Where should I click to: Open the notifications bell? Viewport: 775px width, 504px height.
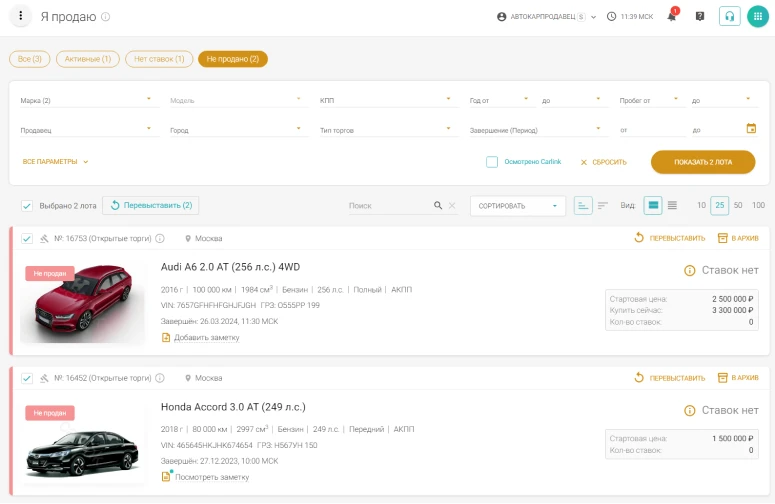point(672,17)
